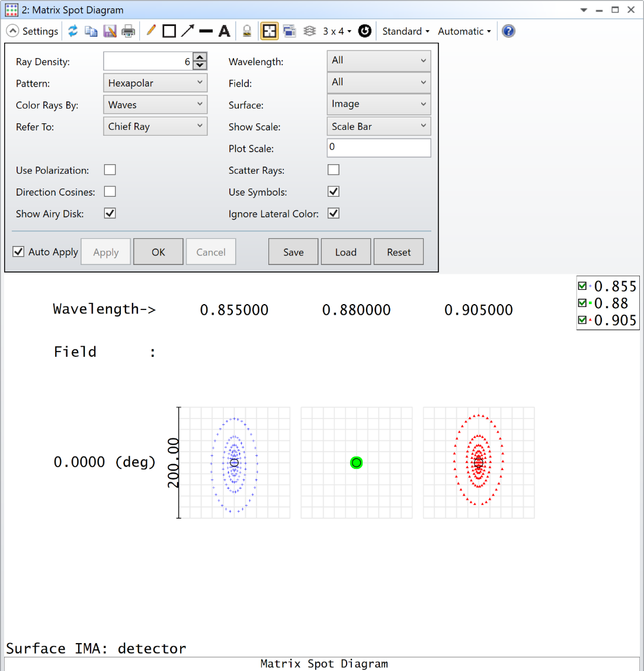Click the copy window icon
The width and height of the screenshot is (644, 671).
(91, 31)
